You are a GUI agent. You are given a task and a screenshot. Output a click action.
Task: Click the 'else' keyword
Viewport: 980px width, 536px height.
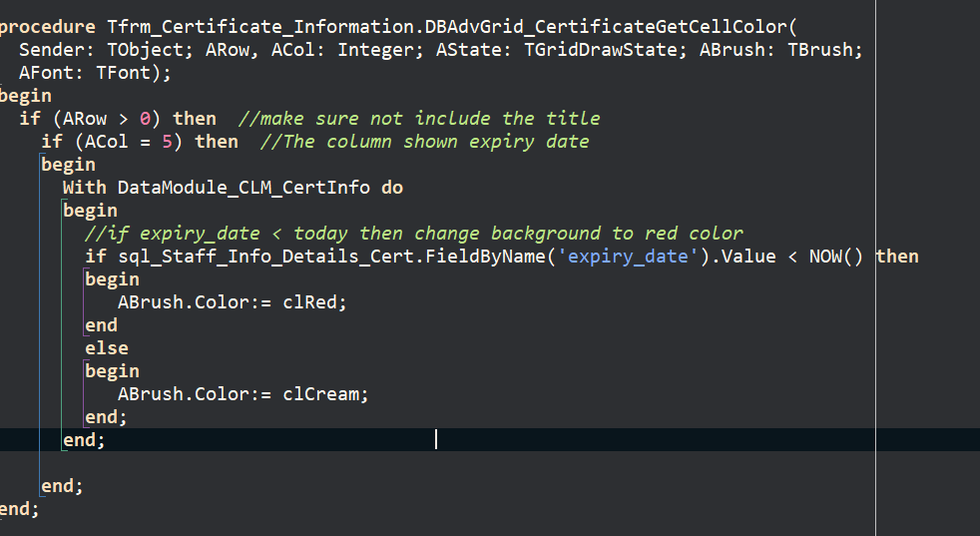tap(106, 348)
